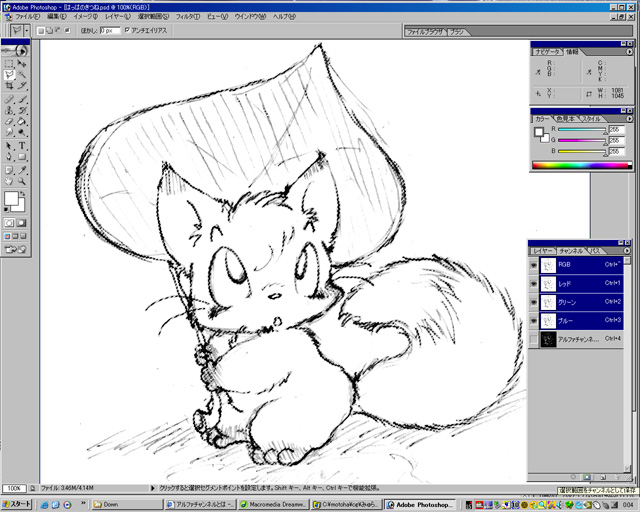640x512 pixels.
Task: Select the Clone Stamp tool
Action: 9,110
